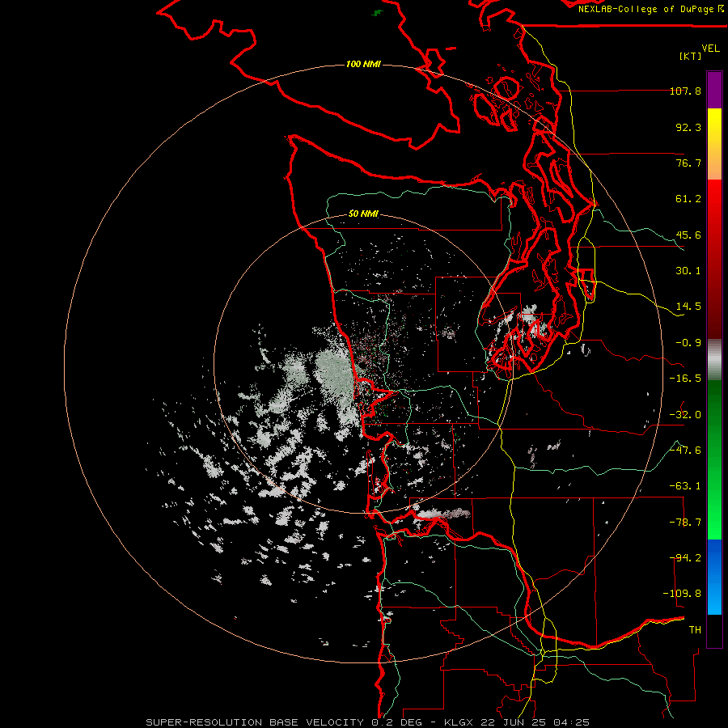Click the gray segment of velocity color bar

coord(714,358)
